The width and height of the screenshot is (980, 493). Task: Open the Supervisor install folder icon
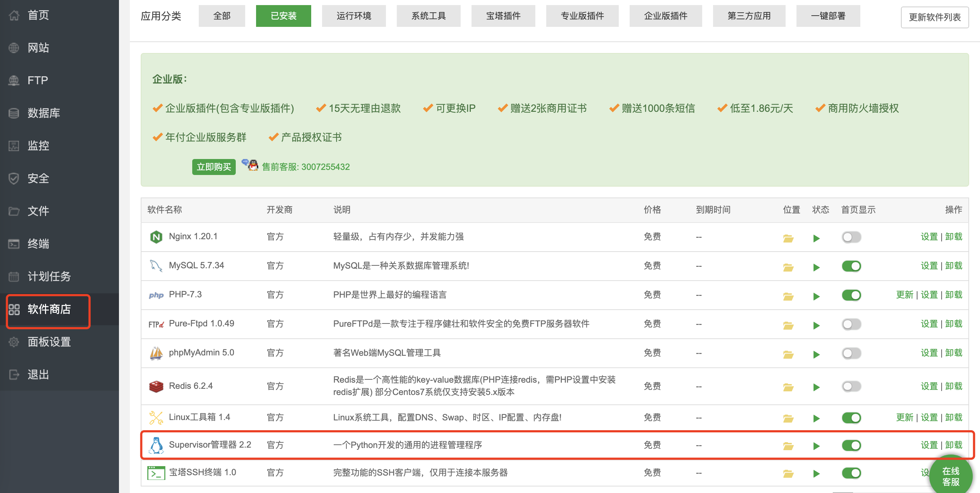point(788,446)
